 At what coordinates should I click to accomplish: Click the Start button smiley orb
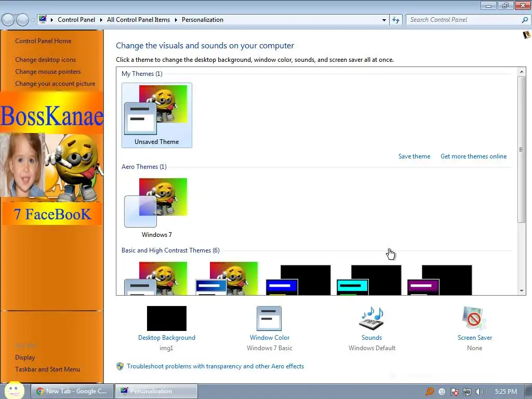(15, 390)
